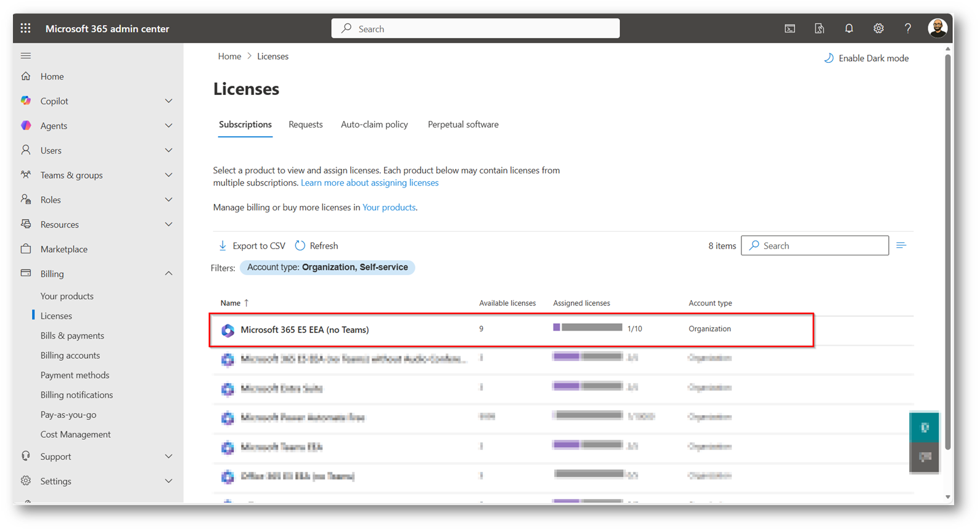Viewport: 980px width, 531px height.
Task: Open the Your products link
Action: [389, 207]
